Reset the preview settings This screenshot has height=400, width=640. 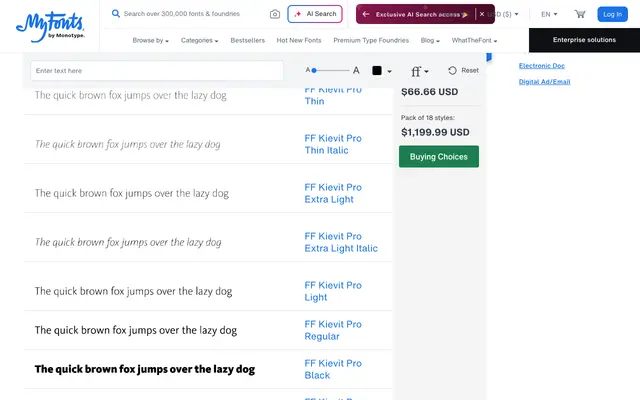tap(463, 71)
